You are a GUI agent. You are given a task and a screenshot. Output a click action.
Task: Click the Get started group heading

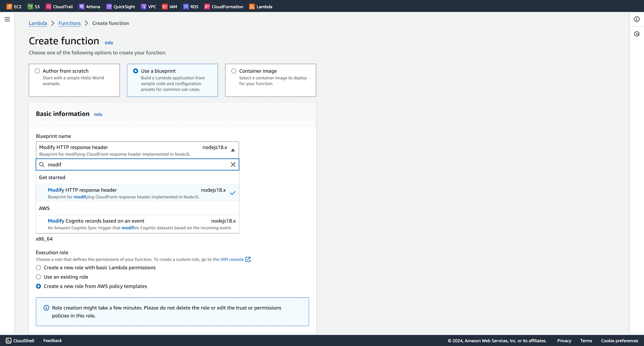point(52,177)
